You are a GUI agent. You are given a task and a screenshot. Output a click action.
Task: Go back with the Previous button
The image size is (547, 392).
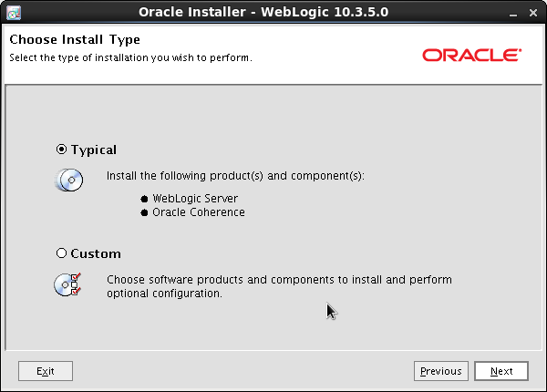coord(441,371)
